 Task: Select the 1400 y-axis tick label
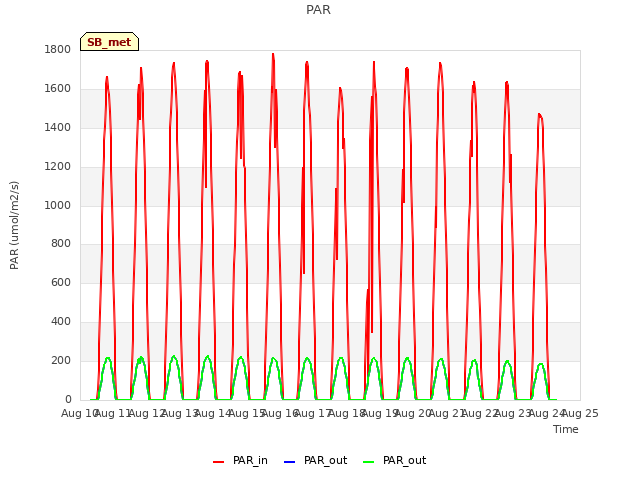(x=58, y=128)
